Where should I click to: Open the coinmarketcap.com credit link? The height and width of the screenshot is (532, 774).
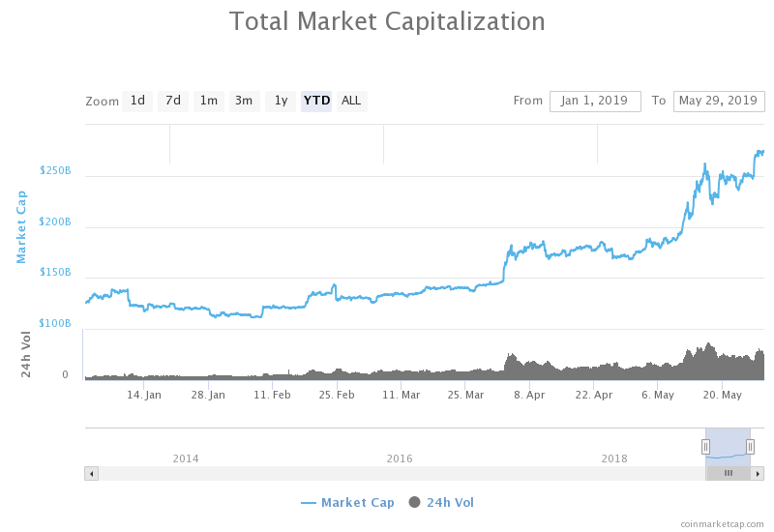[x=721, y=523]
